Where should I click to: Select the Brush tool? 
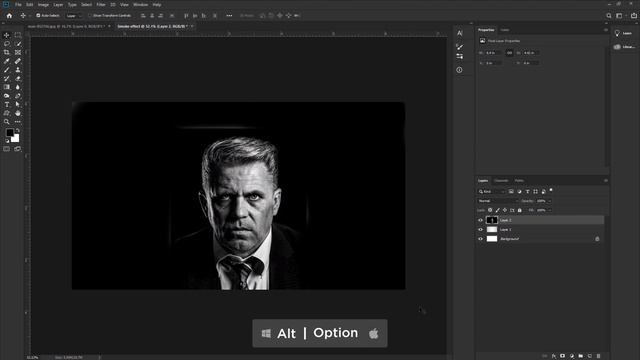coord(7,70)
